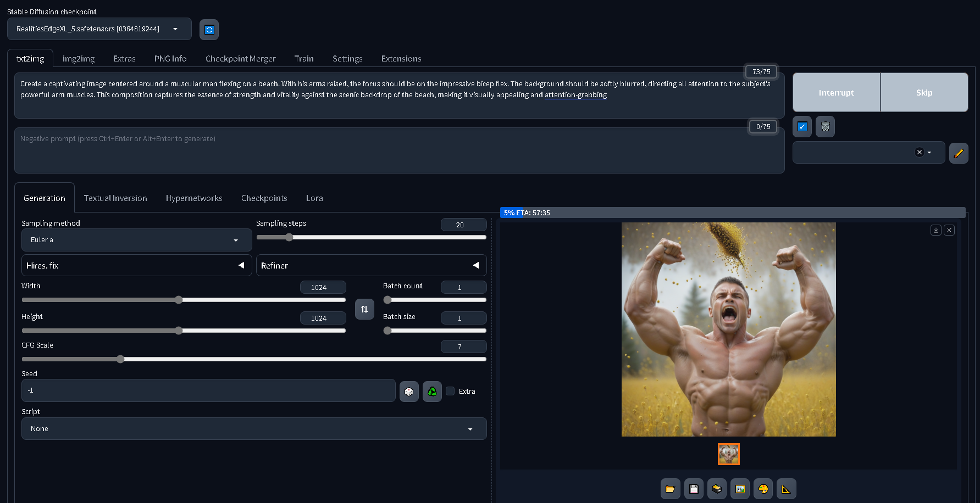The image size is (980, 503).
Task: Open the images output folder icon
Action: point(670,489)
